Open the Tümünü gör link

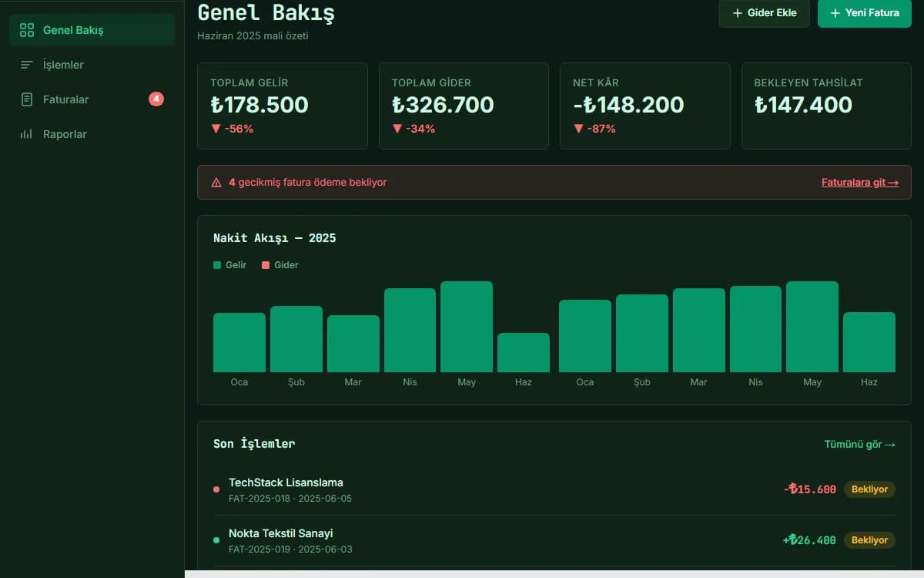860,444
